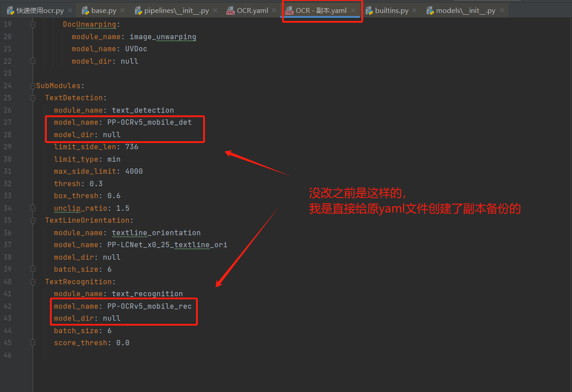
Task: Click the file icon on models\__init__.py tab
Action: 430,10
